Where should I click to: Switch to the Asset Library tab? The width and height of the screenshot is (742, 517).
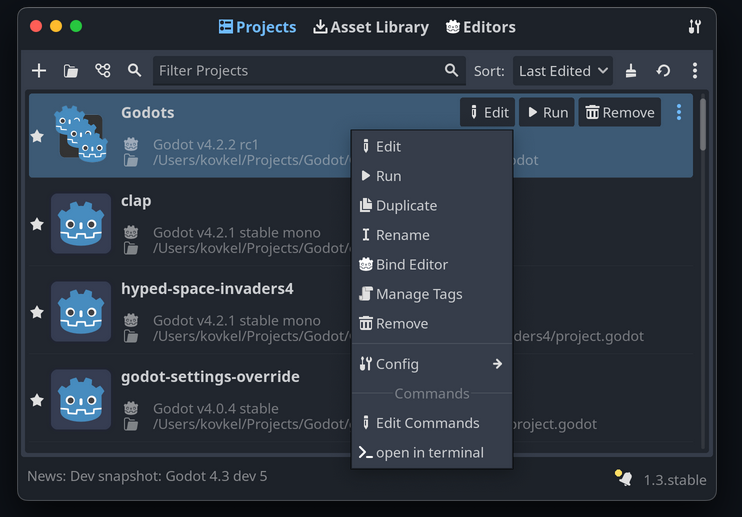click(371, 27)
